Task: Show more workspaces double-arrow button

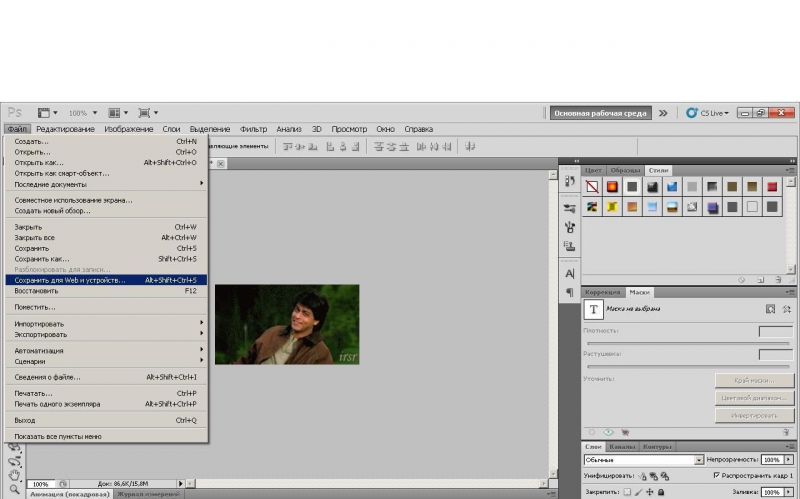Action: coord(663,113)
